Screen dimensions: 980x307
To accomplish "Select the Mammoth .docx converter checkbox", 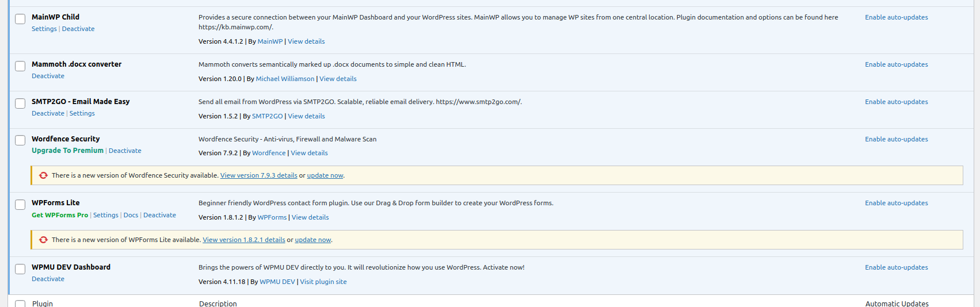I will 20,66.
